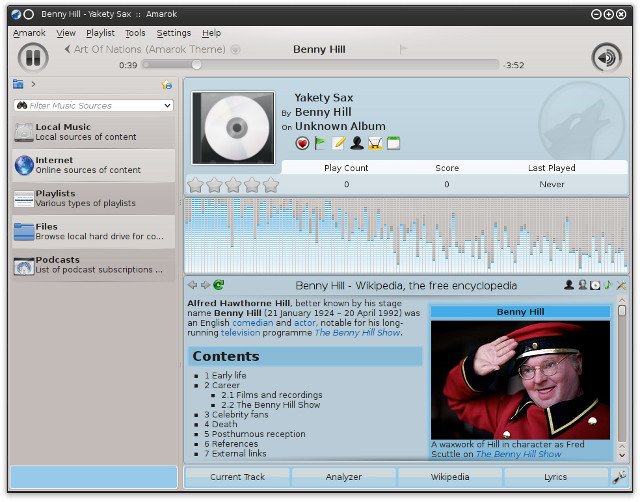The width and height of the screenshot is (640, 502).
Task: Expand the breadcrumb chevron next to the home folder
Action: tap(33, 84)
